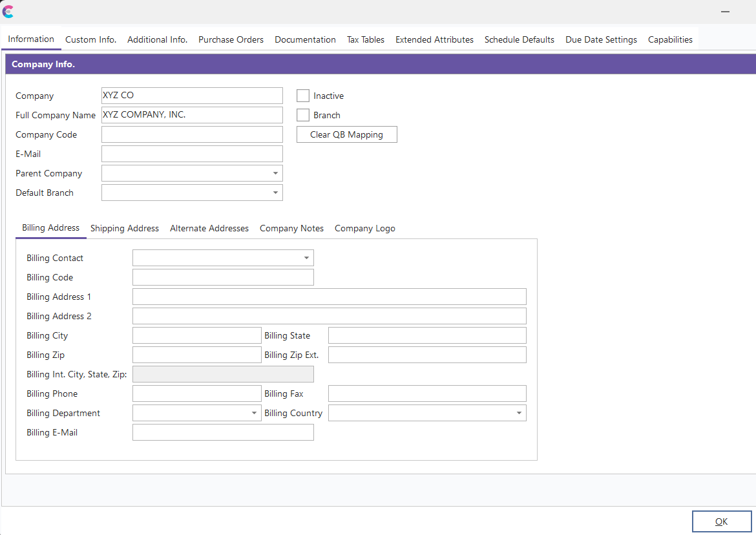This screenshot has height=535, width=756.
Task: Open the Company Logo tab
Action: 364,228
